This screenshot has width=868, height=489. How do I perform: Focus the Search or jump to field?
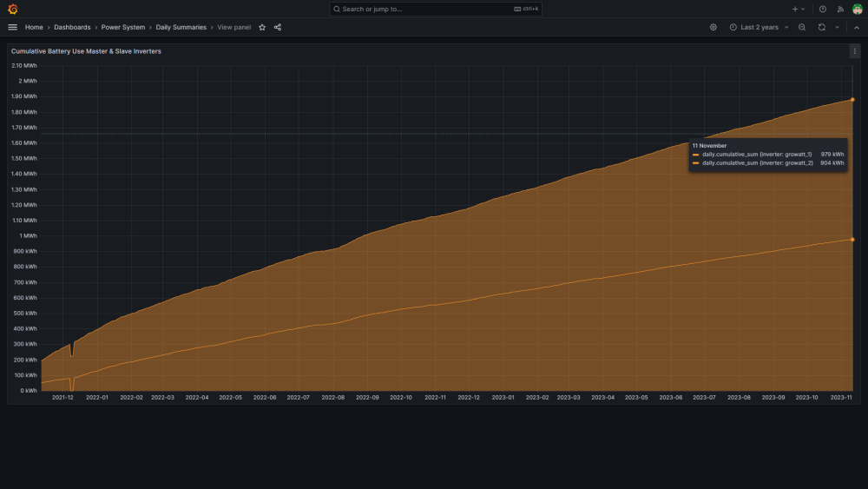[x=435, y=9]
